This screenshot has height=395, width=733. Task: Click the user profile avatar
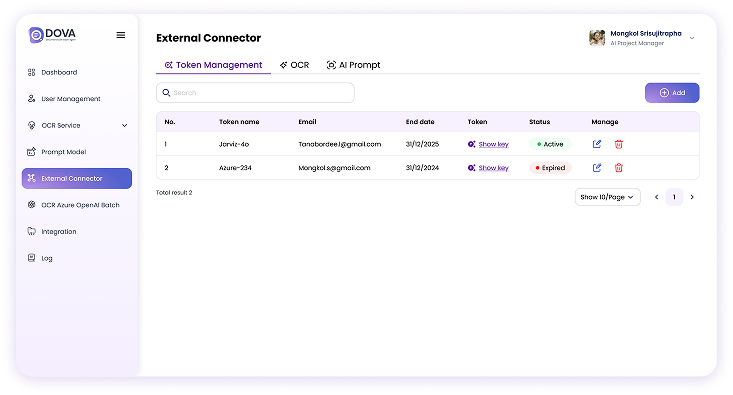coord(597,38)
